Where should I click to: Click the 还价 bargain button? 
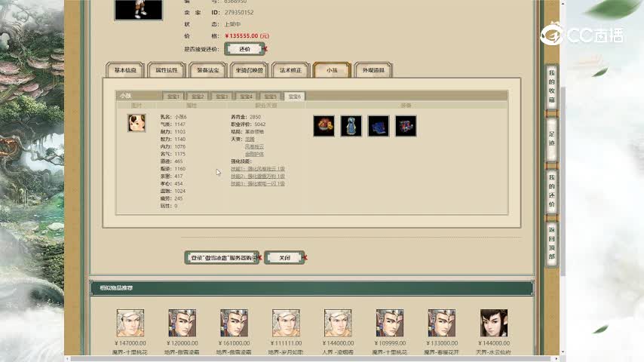[245, 49]
